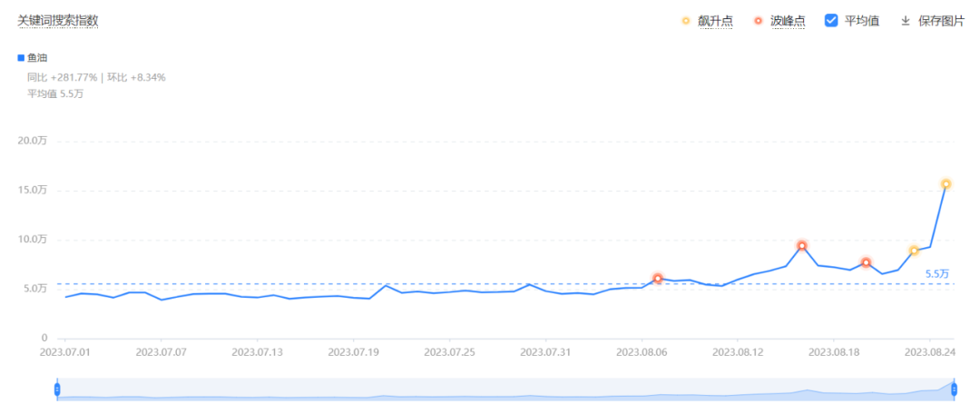Viewport: 980px width, 414px height.
Task: Click the 保存图片 button
Action: click(x=941, y=21)
